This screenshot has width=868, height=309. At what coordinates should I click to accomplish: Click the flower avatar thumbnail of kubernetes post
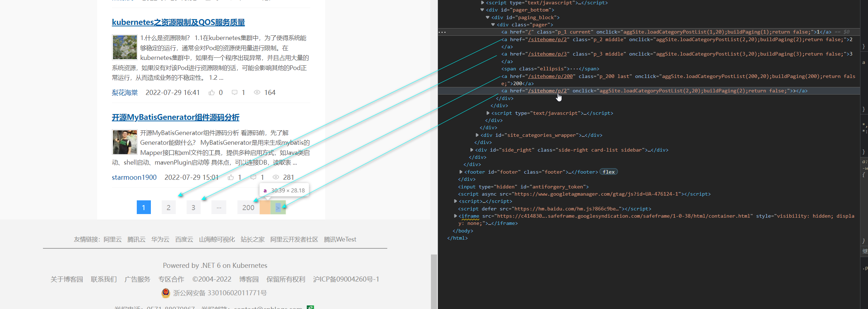125,47
